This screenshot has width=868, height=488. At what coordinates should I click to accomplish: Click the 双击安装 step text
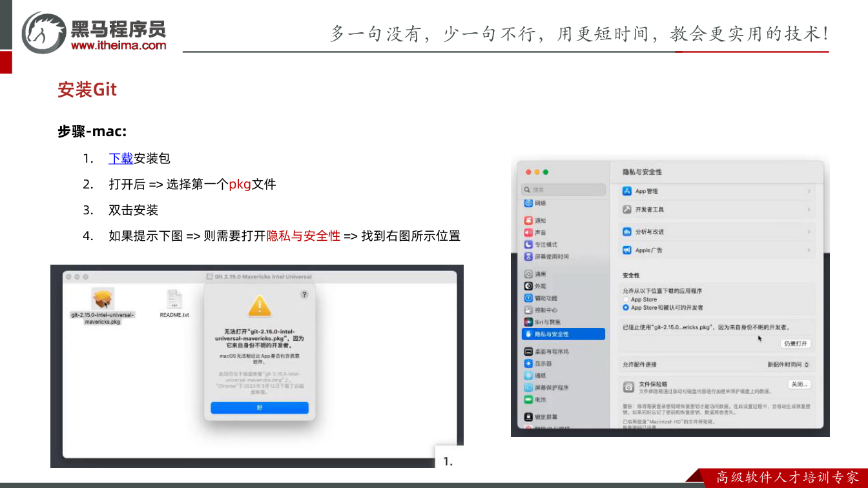[134, 210]
